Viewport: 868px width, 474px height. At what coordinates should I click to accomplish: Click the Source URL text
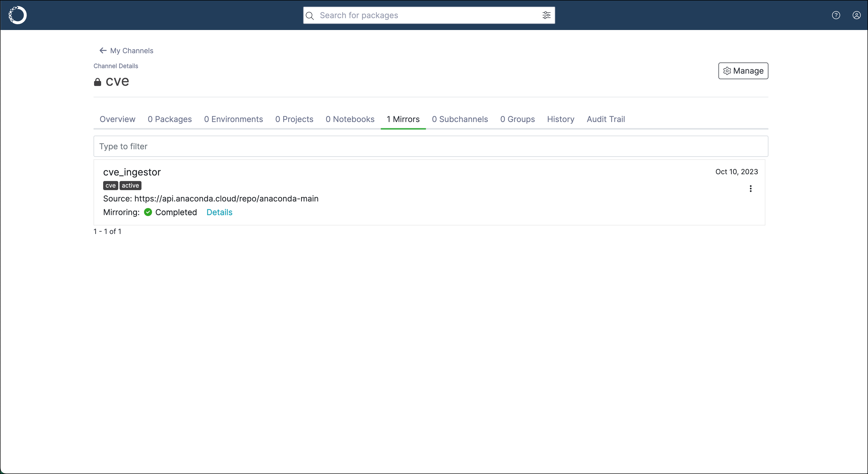[211, 199]
